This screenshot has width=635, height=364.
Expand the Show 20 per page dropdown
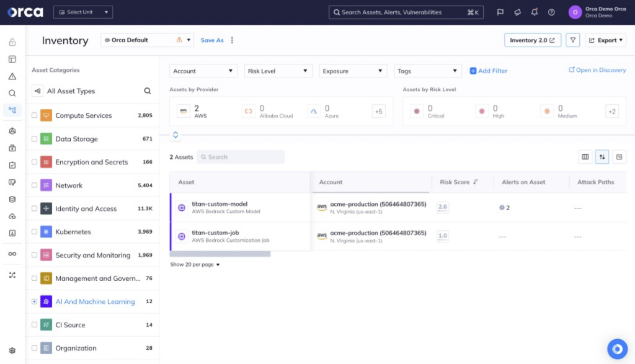[x=194, y=264]
